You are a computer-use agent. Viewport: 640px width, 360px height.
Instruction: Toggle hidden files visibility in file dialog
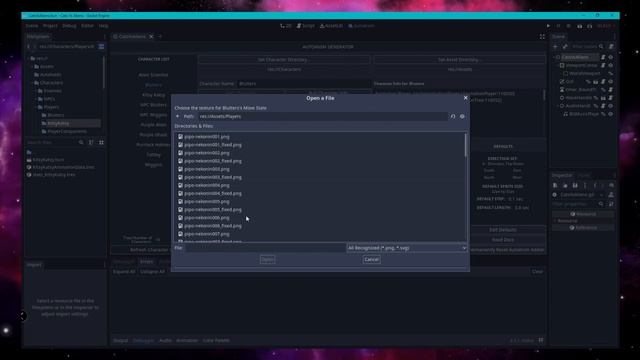pos(462,116)
